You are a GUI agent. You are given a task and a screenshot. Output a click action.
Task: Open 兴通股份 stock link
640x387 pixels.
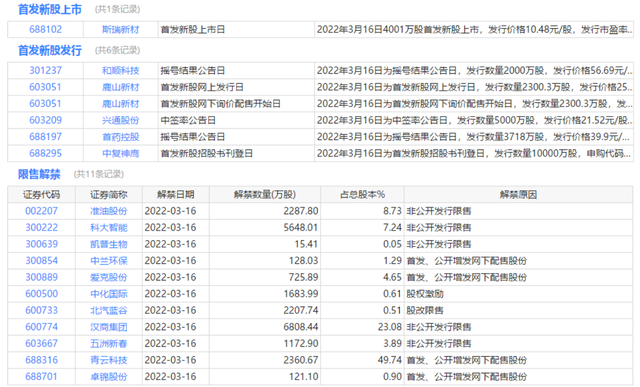click(120, 120)
